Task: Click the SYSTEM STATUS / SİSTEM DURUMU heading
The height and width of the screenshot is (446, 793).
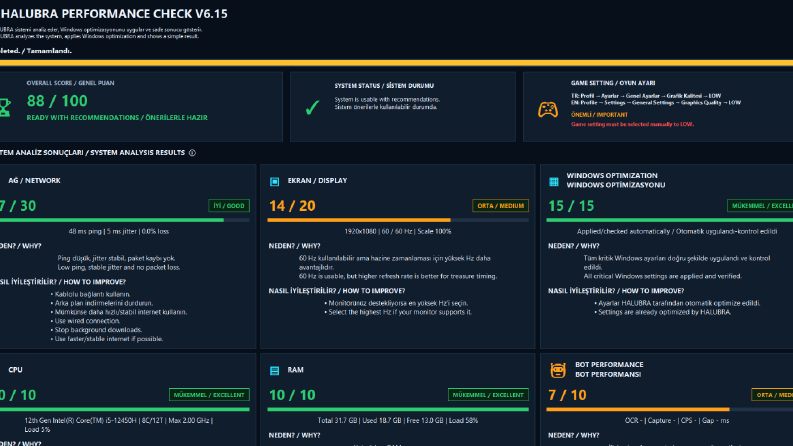Action: pos(384,86)
